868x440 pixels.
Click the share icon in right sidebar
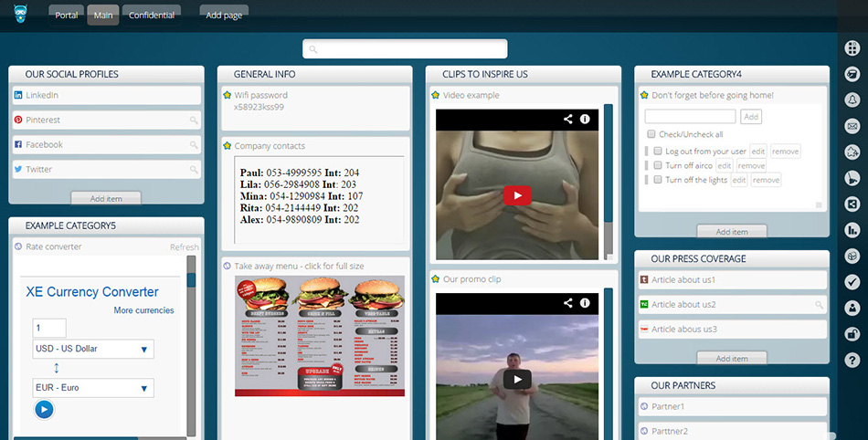pyautogui.click(x=852, y=204)
